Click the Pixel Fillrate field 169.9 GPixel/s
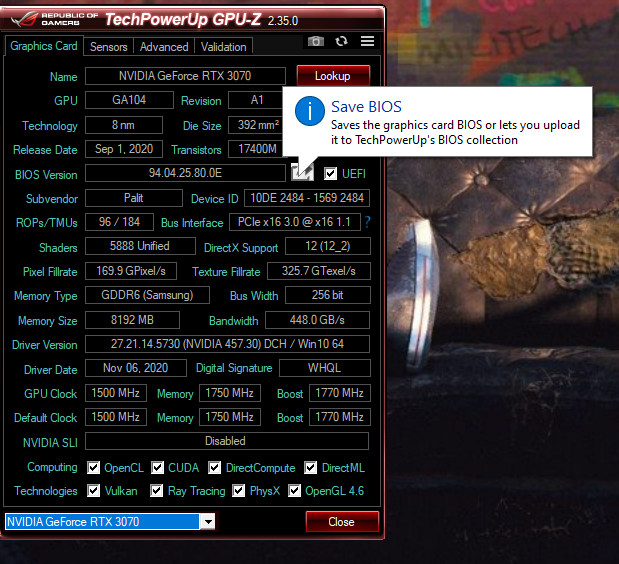Image resolution: width=619 pixels, height=564 pixels. (131, 271)
